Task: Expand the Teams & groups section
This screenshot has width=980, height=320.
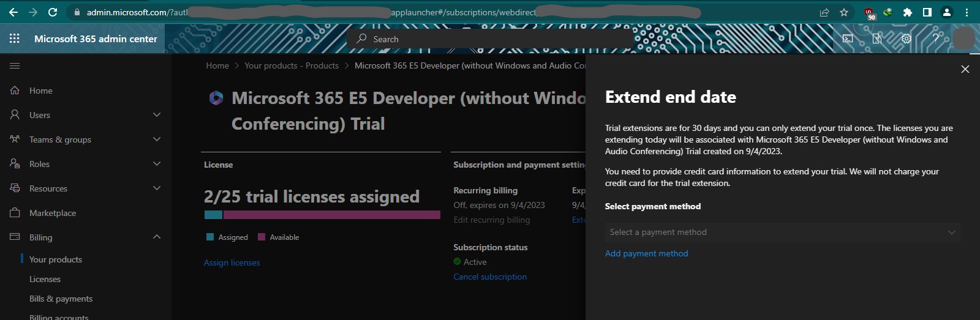Action: tap(156, 140)
